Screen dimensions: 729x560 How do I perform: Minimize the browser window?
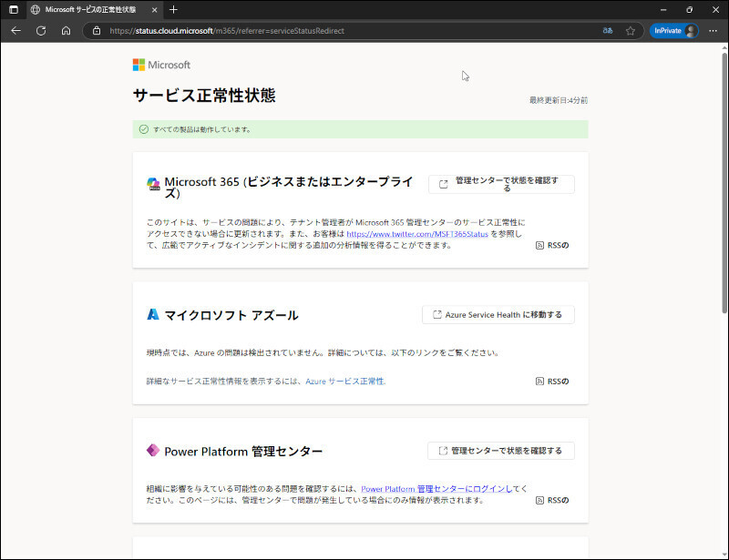(663, 9)
